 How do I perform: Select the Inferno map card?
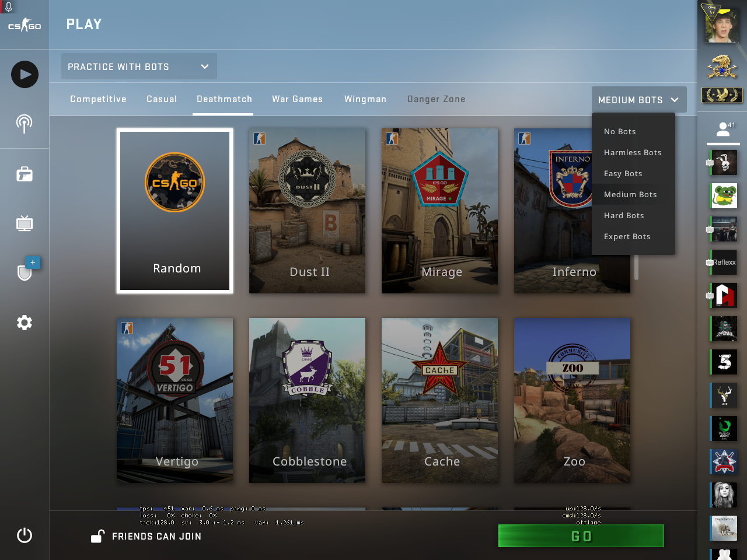tap(572, 211)
